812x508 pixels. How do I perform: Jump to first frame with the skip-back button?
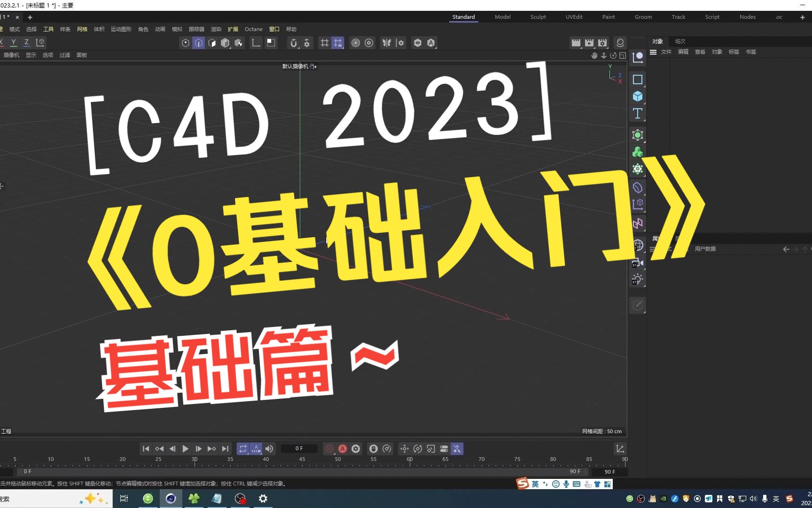(146, 449)
